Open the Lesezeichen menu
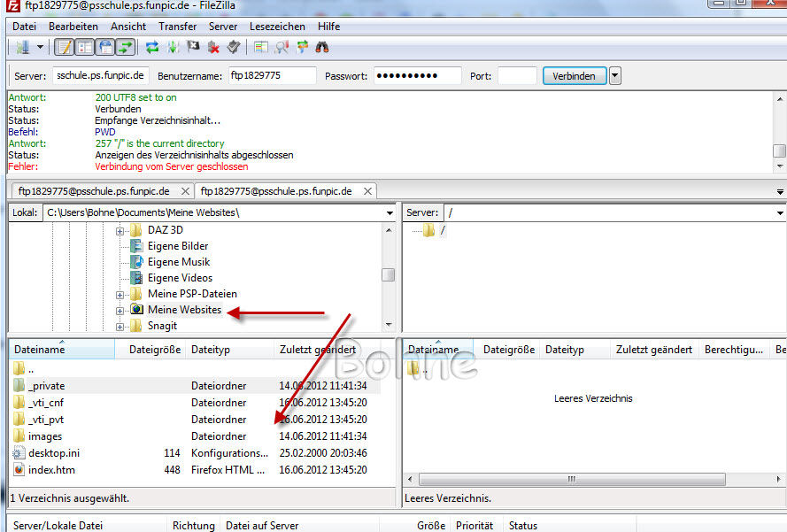 [x=277, y=27]
